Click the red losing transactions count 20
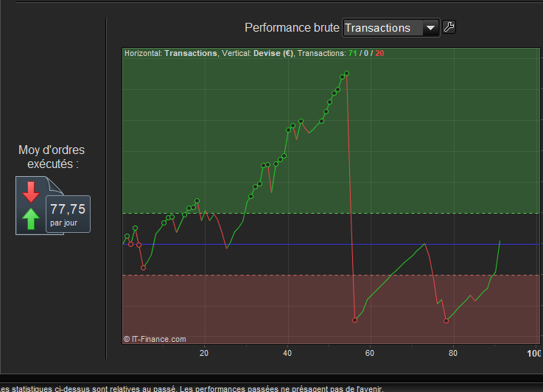The height and width of the screenshot is (392, 543). [x=379, y=53]
